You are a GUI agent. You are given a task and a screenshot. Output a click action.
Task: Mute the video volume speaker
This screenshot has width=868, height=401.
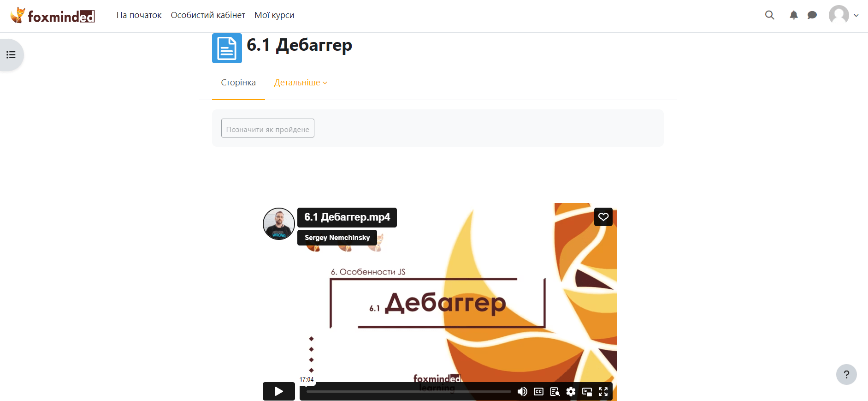[522, 392]
